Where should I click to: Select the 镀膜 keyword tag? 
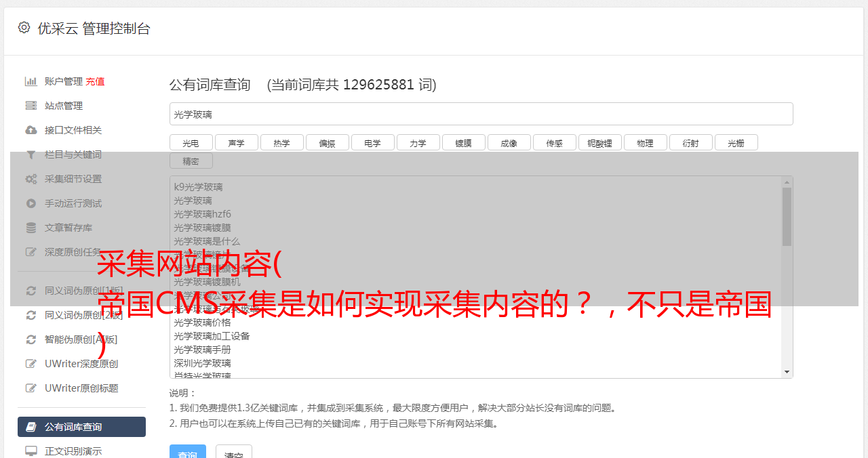(463, 142)
